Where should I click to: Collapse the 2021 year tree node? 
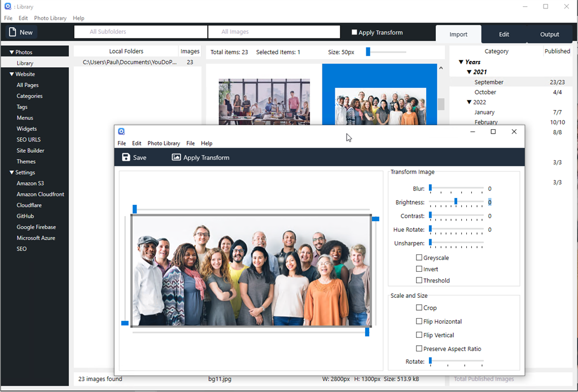(x=469, y=72)
